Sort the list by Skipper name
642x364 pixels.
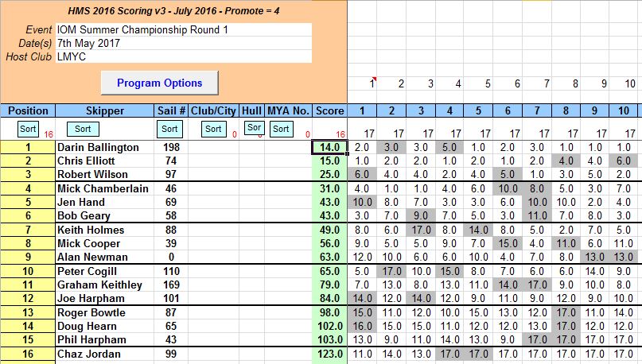83,129
